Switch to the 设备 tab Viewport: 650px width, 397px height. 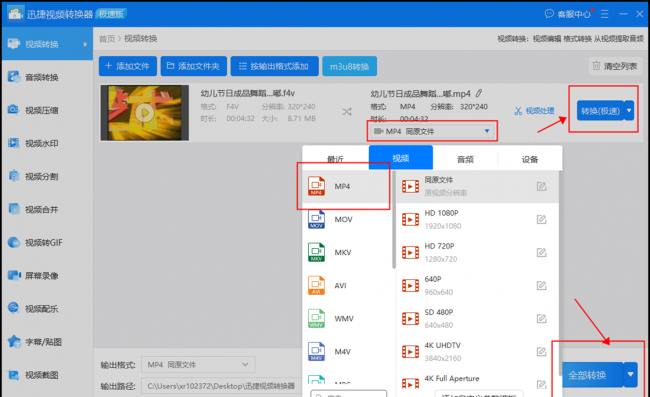(x=530, y=159)
